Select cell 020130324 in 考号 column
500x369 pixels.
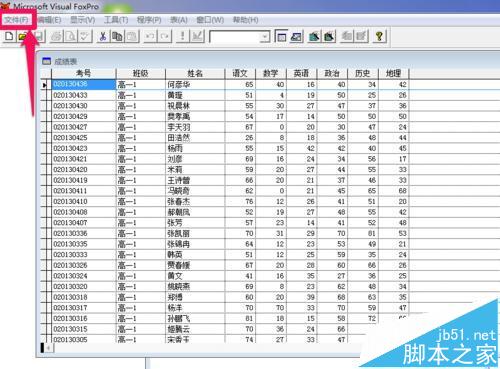84,276
